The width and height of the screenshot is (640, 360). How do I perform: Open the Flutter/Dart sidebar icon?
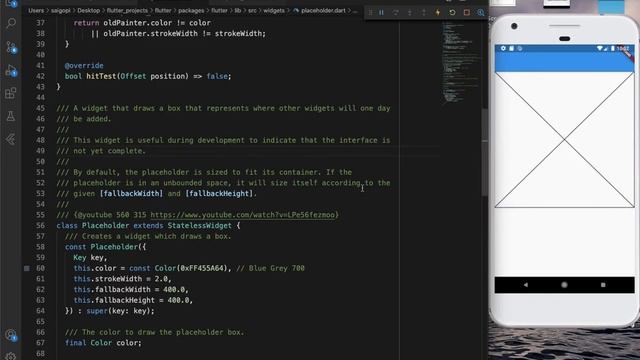click(x=11, y=140)
